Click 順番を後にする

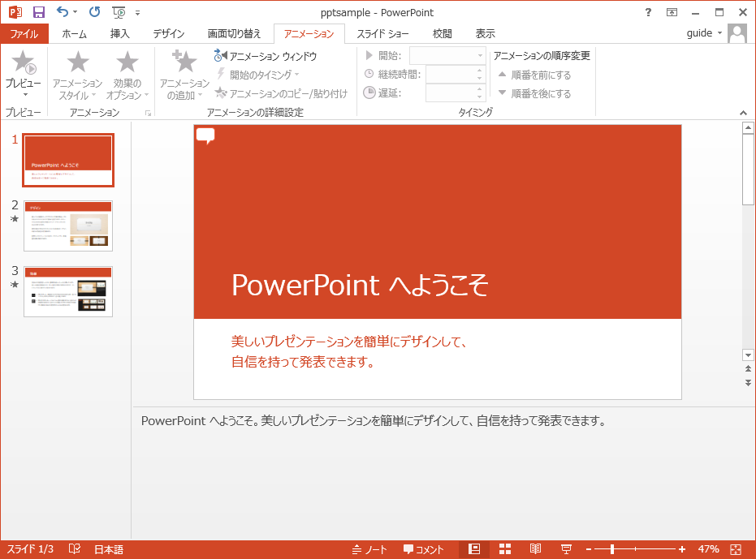click(x=534, y=93)
